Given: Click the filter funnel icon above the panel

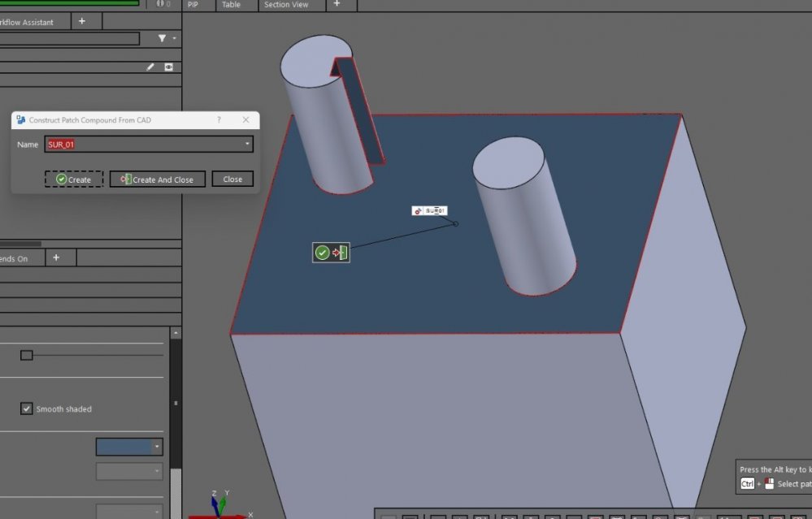Looking at the screenshot, I should click(160, 38).
